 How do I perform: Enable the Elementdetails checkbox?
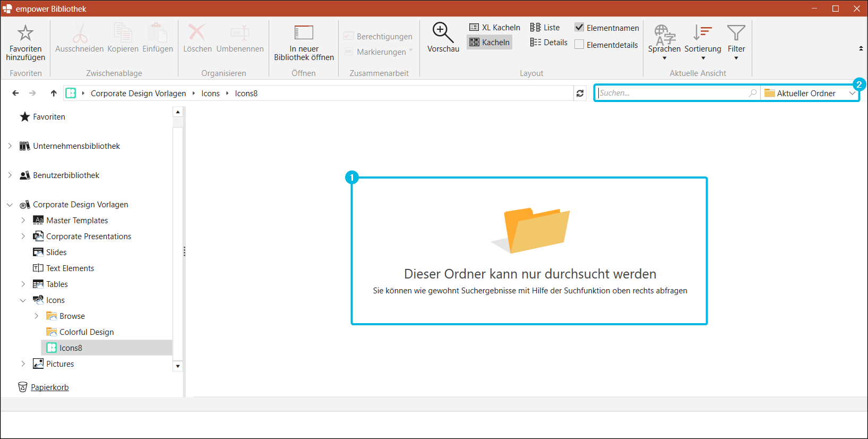tap(579, 45)
